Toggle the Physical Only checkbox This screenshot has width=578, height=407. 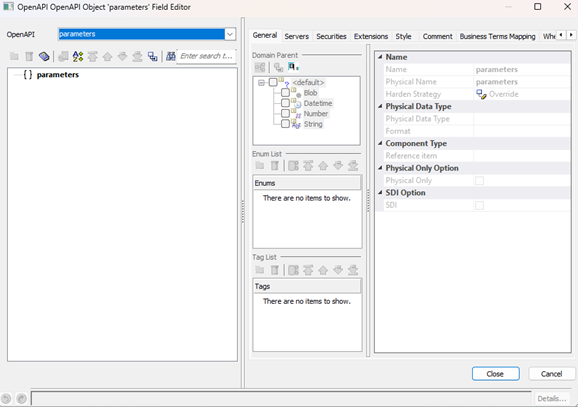(480, 181)
